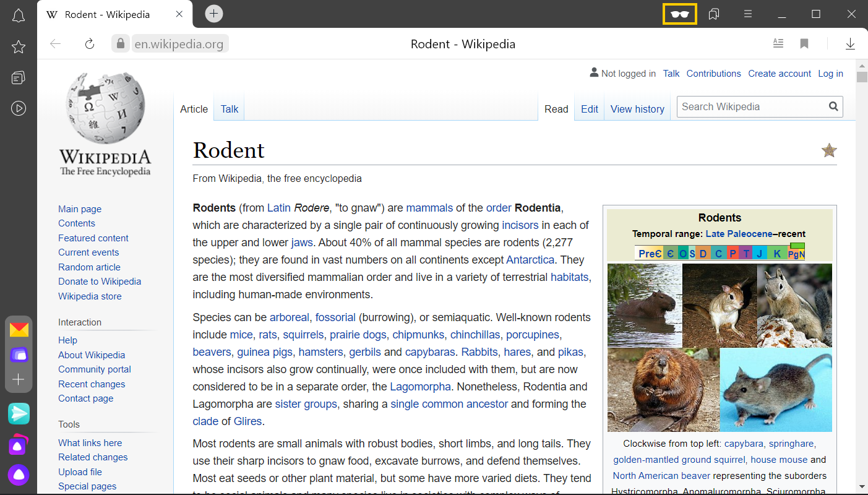Go to Main page in the sidebar
Viewport: 868px width, 495px height.
point(80,209)
